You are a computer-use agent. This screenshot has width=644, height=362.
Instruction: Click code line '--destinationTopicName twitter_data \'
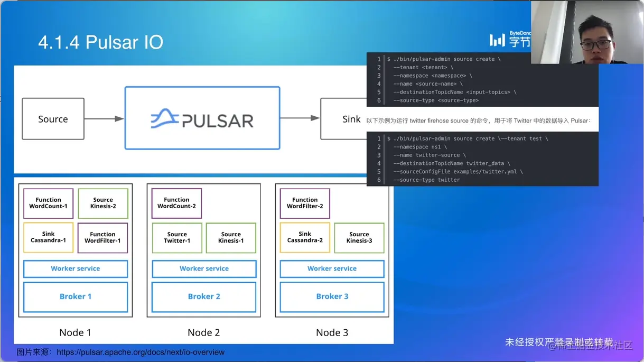coord(452,163)
